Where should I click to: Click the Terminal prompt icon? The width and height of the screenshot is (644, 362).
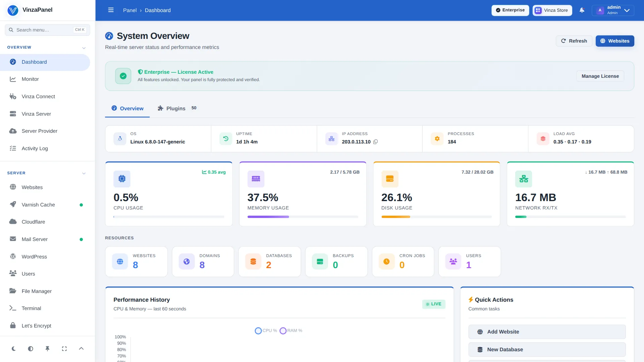point(13,308)
